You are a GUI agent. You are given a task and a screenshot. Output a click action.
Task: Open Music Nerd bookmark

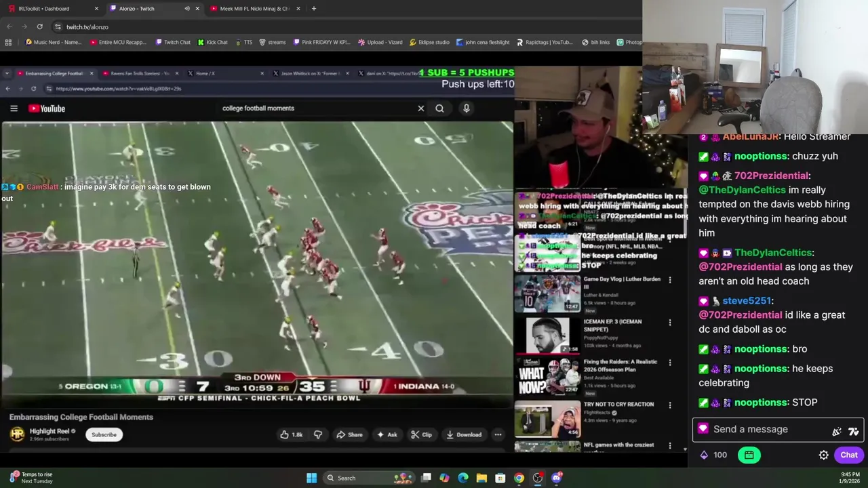point(53,42)
